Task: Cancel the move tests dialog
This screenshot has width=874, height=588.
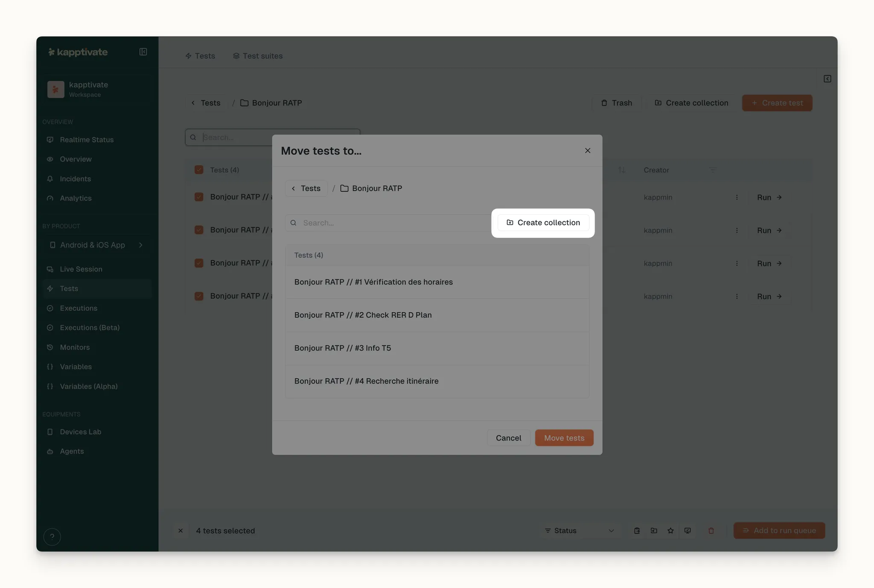Action: coord(508,438)
